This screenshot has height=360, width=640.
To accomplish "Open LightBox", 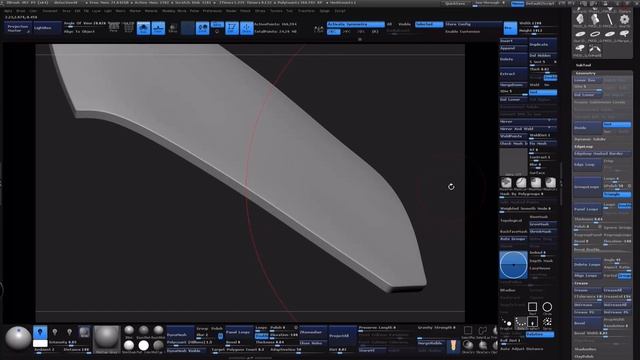I will click(x=47, y=28).
